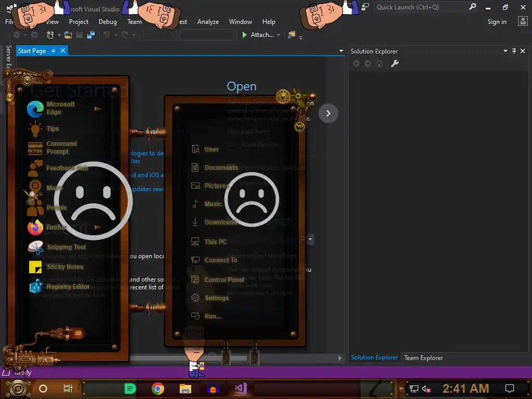Expand the Microsoft Edge jump list arrow
The height and width of the screenshot is (399, 532).
(97, 109)
